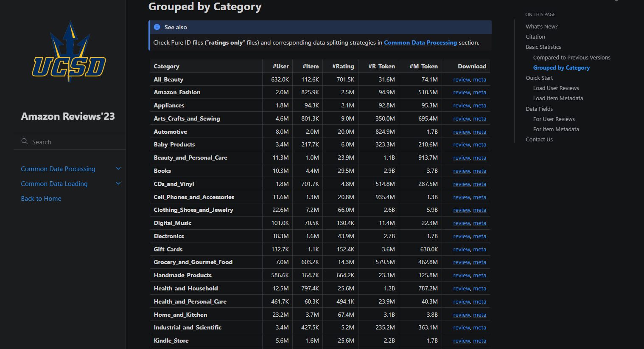The image size is (644, 349).
Task: Download Beauty_and_Personal_Care meta file
Action: [x=480, y=158]
